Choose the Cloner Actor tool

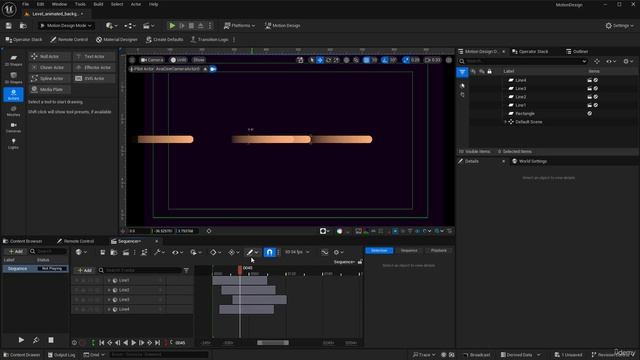point(49,67)
